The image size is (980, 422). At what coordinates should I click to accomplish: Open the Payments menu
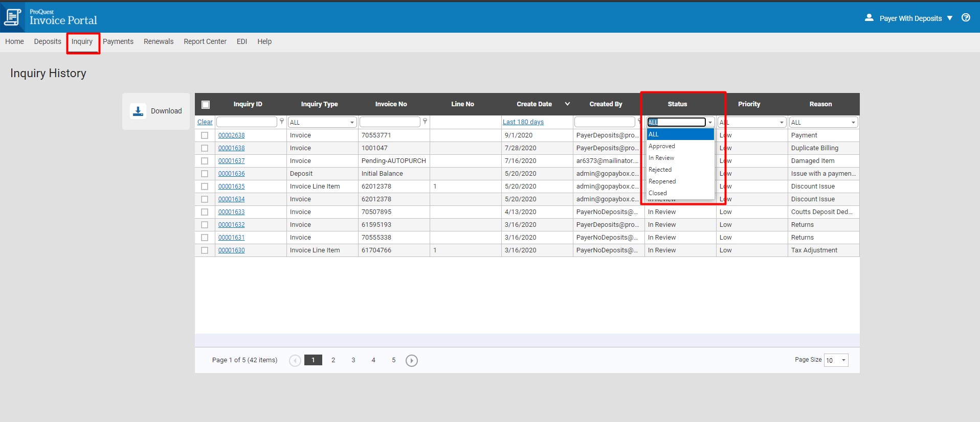point(118,41)
